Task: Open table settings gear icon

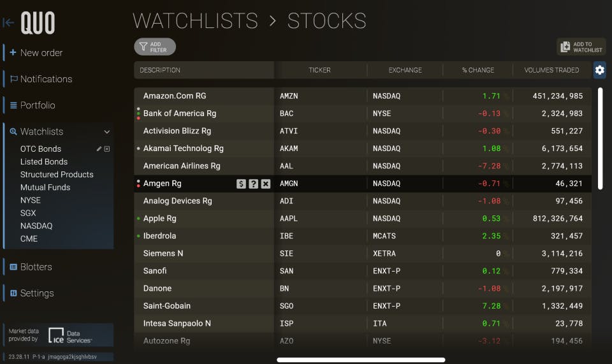Action: (599, 70)
